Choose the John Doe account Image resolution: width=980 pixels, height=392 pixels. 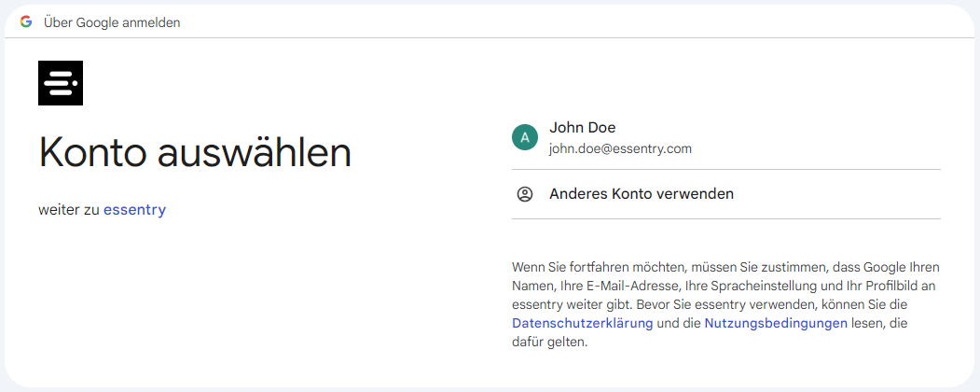pos(726,137)
